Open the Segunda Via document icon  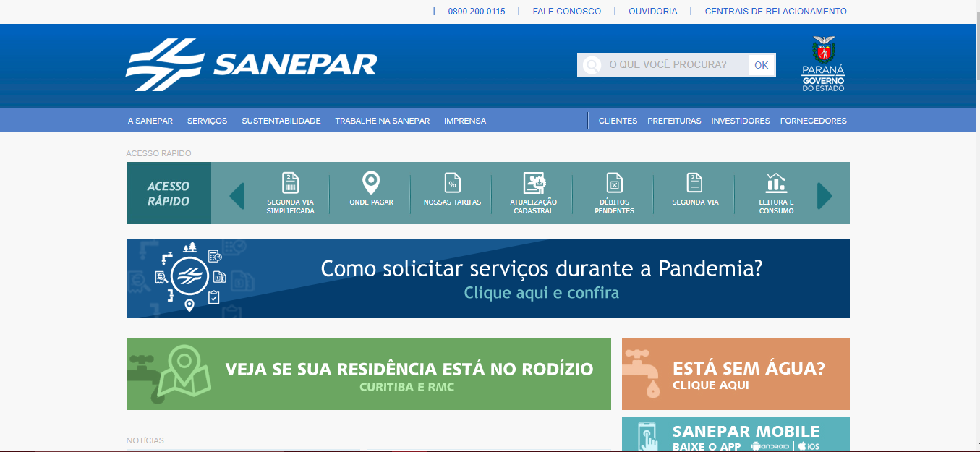(695, 182)
